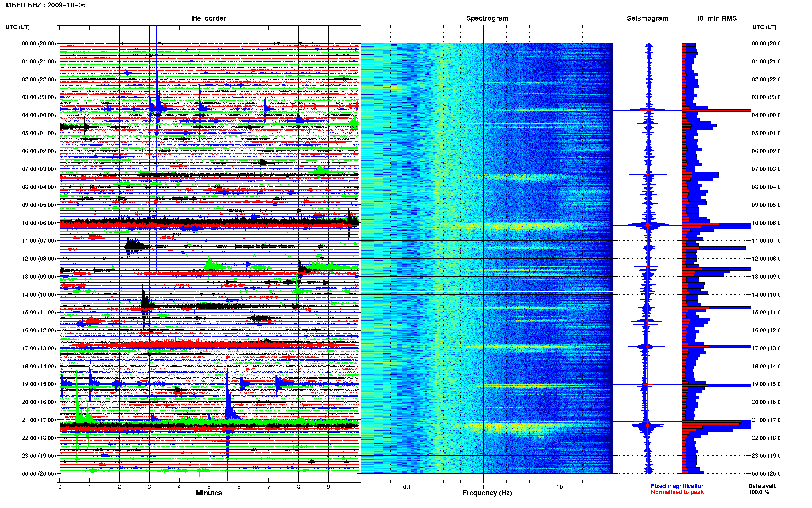Click the 'Frequency (Hz)' axis label

coord(487,493)
